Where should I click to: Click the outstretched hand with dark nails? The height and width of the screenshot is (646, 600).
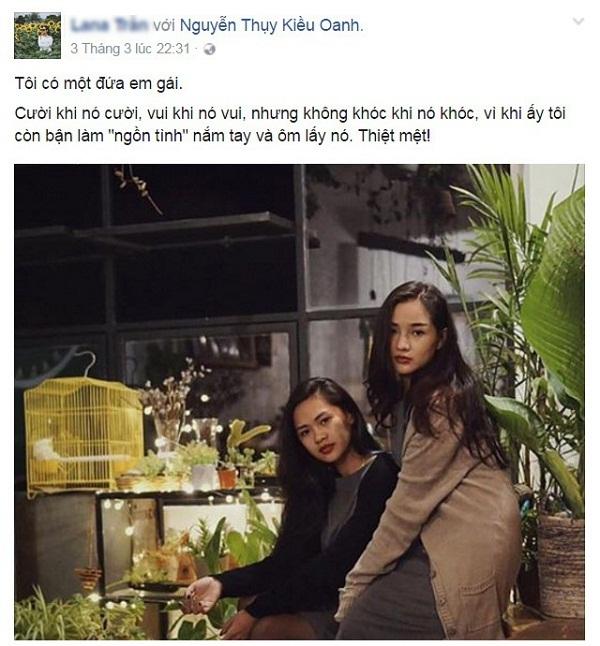coord(203,594)
